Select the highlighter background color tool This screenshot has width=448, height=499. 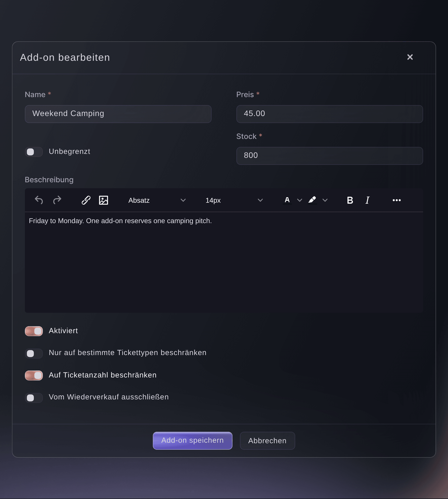[x=312, y=200]
